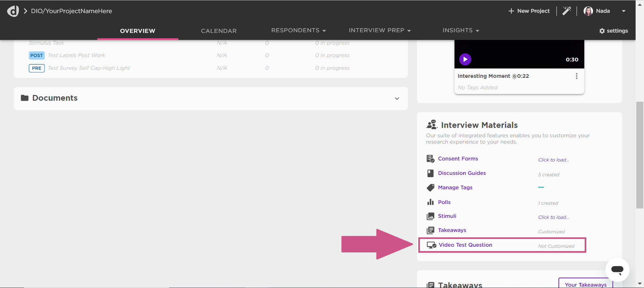Screen dimensions: 644x288
Task: Click the breadcrumb chevron after the logo
Action: coord(25,11)
